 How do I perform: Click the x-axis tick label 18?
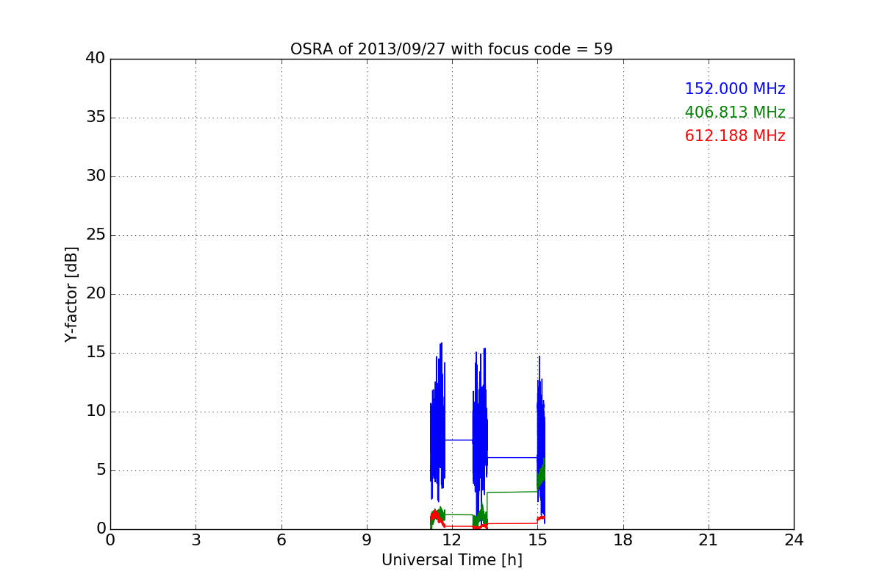point(623,540)
